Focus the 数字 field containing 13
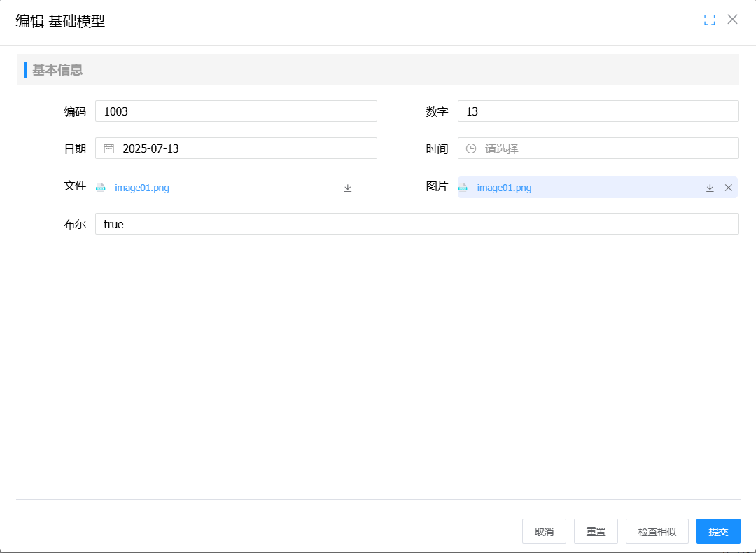The image size is (756, 553). click(x=598, y=111)
